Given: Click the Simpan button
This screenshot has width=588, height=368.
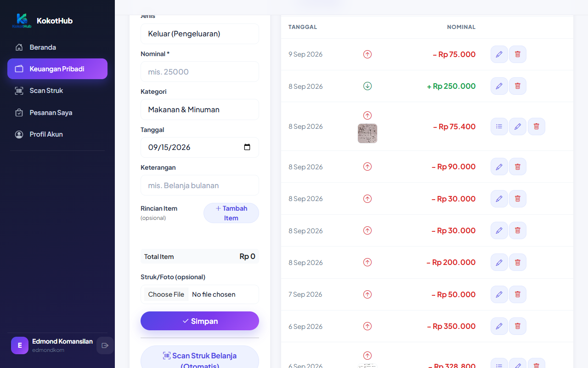Looking at the screenshot, I should click(200, 321).
